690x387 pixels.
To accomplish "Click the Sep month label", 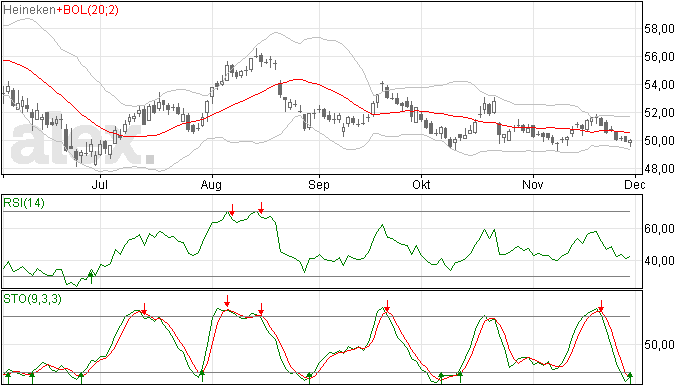I will click(319, 184).
